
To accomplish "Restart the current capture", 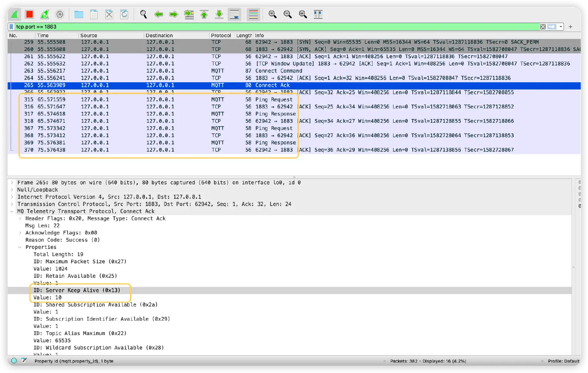I will point(45,14).
